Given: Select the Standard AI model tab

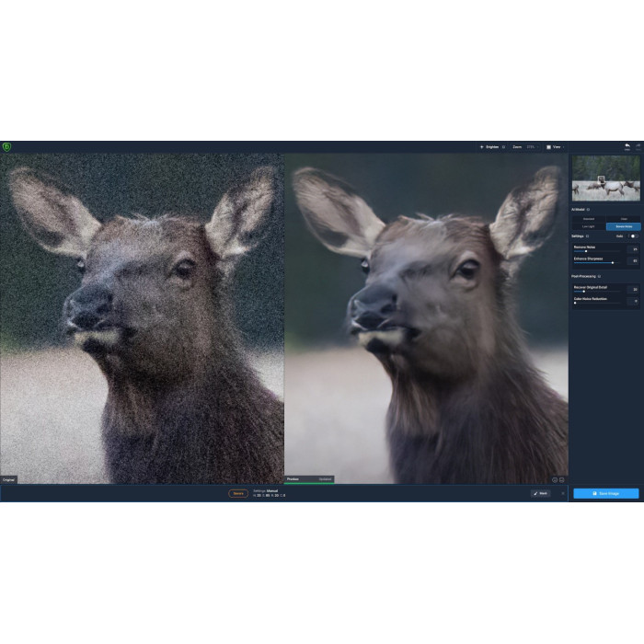Looking at the screenshot, I should 588,219.
